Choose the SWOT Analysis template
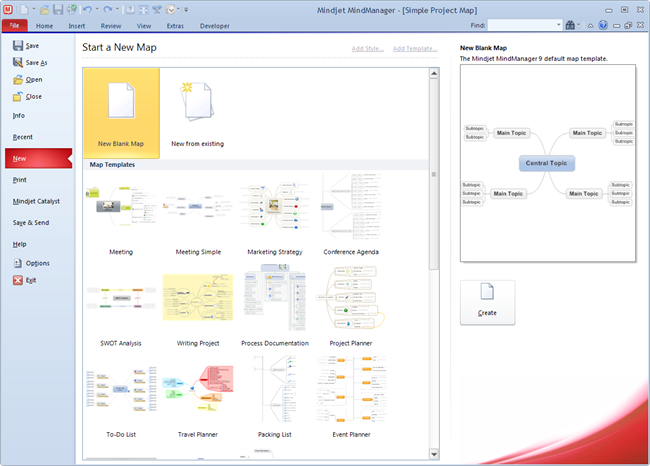Image resolution: width=650 pixels, height=466 pixels. pyautogui.click(x=121, y=306)
